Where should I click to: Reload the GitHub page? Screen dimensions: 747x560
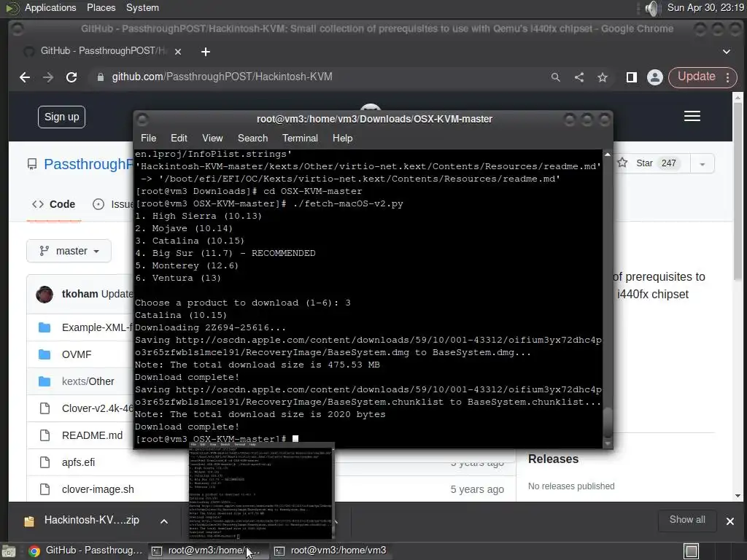point(71,77)
